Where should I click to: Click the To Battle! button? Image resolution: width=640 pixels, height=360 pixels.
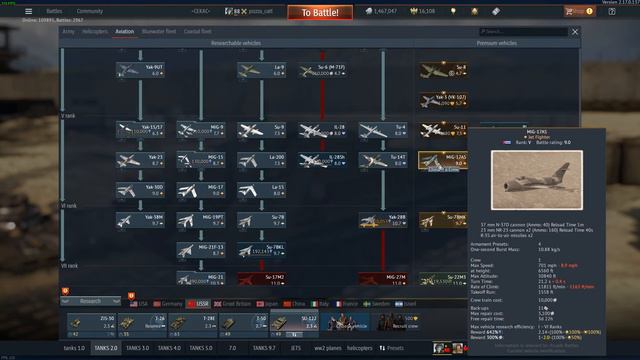click(320, 13)
